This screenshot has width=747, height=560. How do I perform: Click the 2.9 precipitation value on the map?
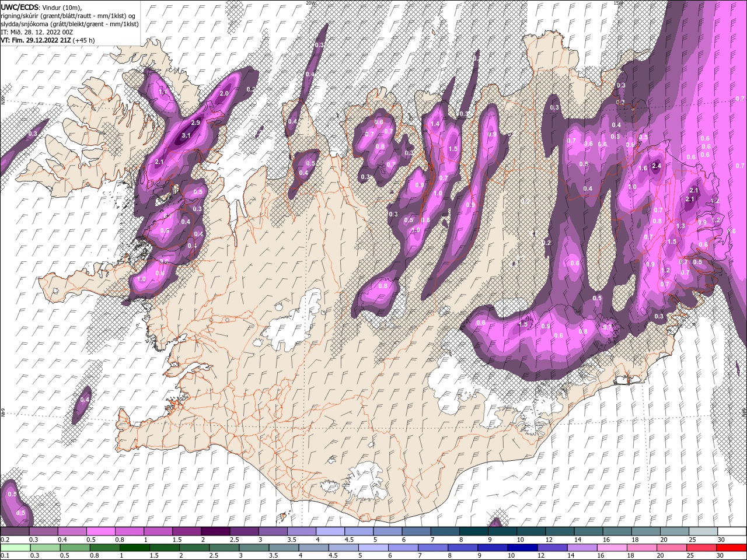tap(196, 123)
